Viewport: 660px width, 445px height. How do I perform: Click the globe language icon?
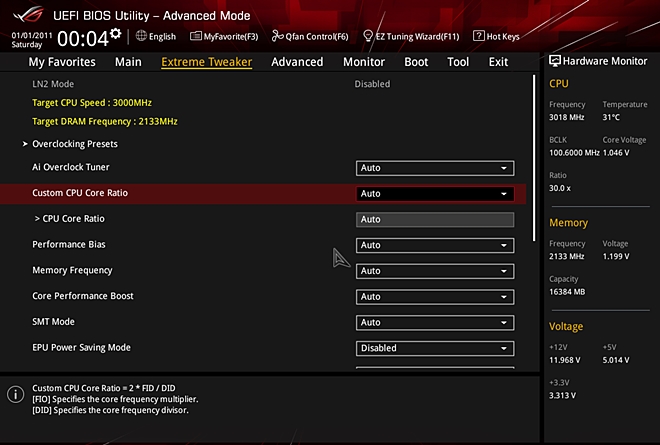[141, 36]
